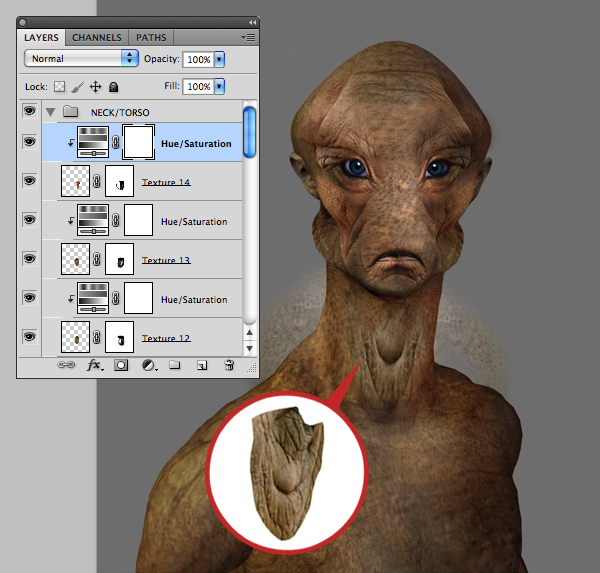Switch to the PATHS tab

click(151, 38)
